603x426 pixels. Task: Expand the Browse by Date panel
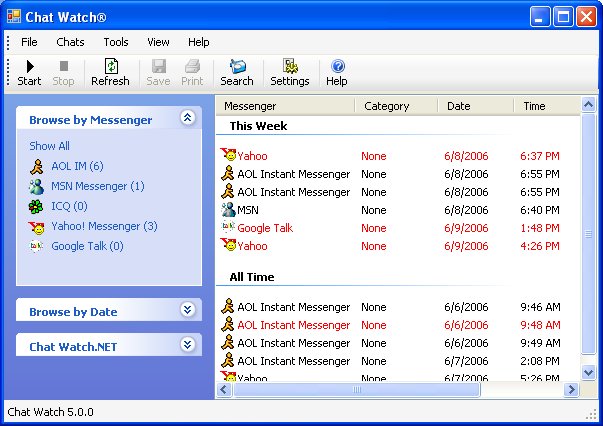[x=187, y=309]
